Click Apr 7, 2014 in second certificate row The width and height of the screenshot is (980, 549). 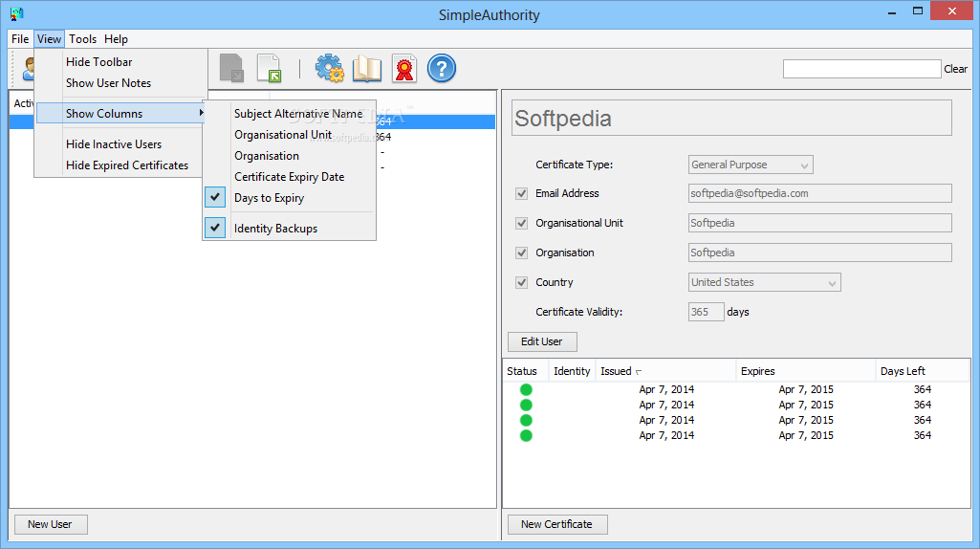(x=666, y=405)
